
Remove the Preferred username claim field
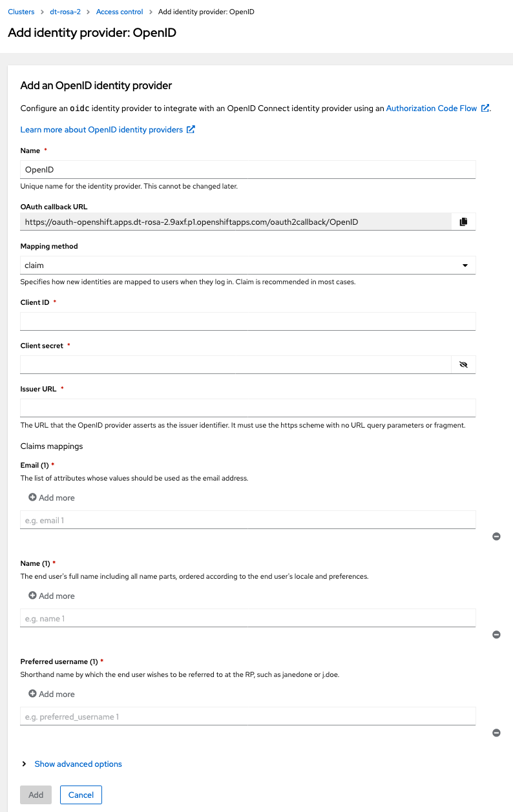[496, 733]
